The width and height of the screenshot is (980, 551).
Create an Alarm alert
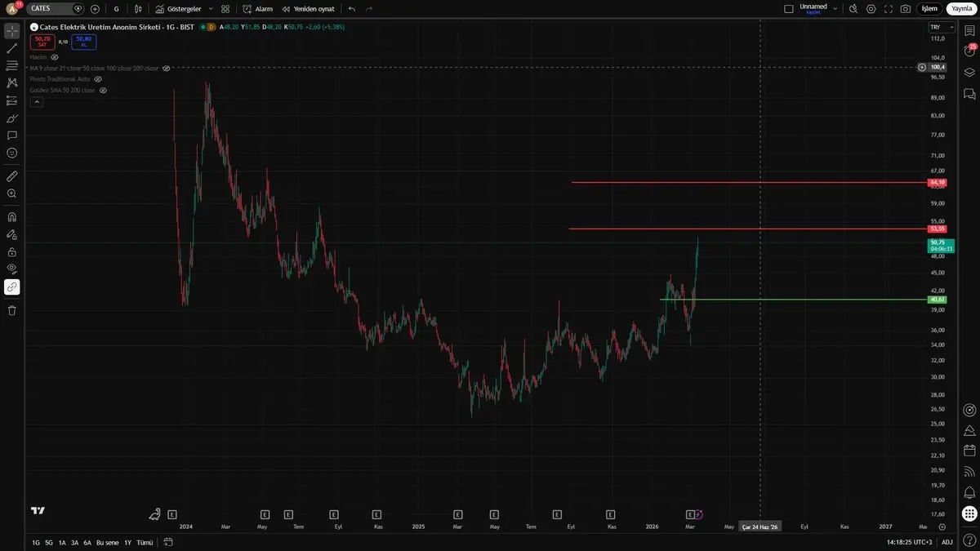click(x=257, y=8)
